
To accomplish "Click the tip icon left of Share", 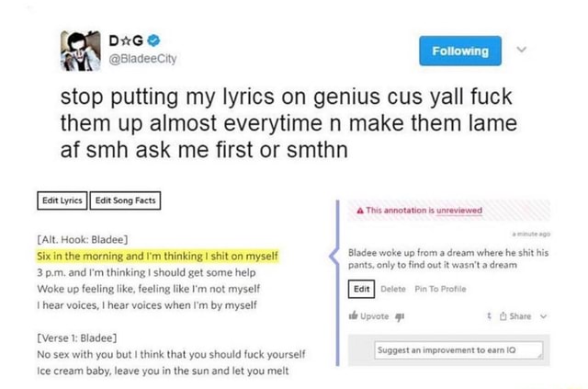I will (490, 316).
